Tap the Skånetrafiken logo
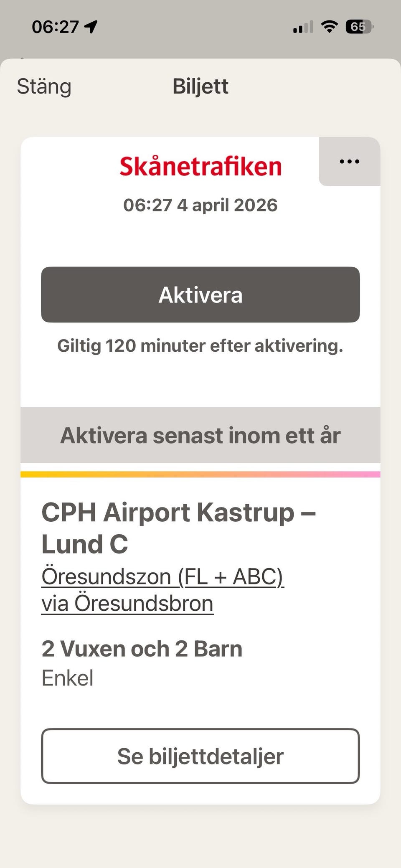The image size is (401, 868). tap(200, 166)
